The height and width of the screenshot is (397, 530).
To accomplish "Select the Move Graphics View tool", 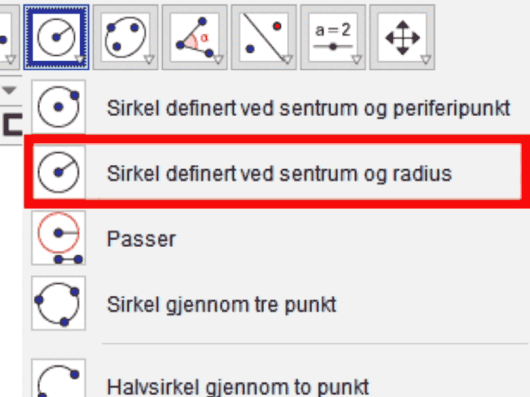I will click(402, 37).
